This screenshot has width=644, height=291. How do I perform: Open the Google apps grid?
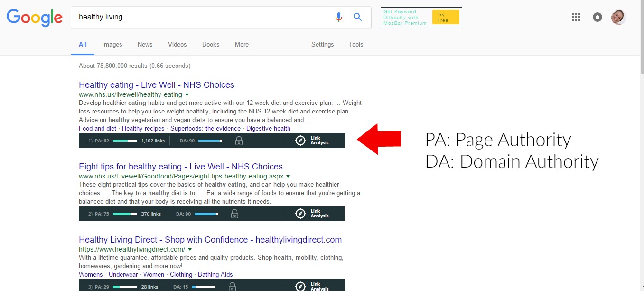click(x=576, y=17)
